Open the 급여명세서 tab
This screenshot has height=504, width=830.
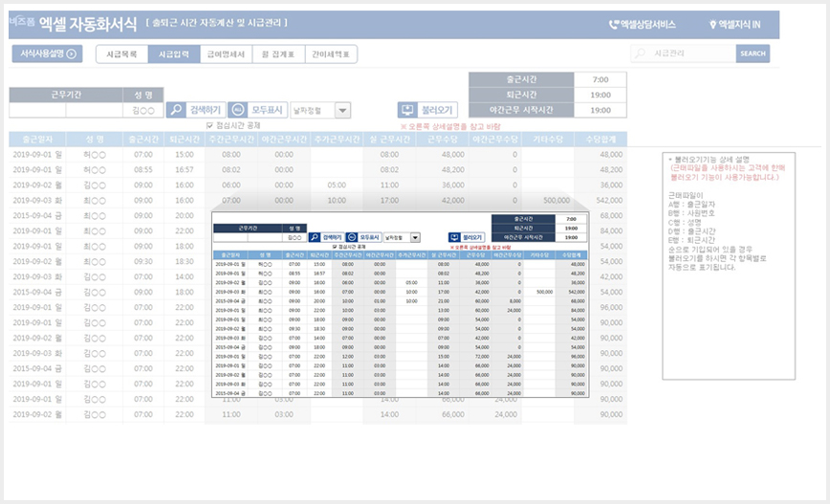pos(226,54)
